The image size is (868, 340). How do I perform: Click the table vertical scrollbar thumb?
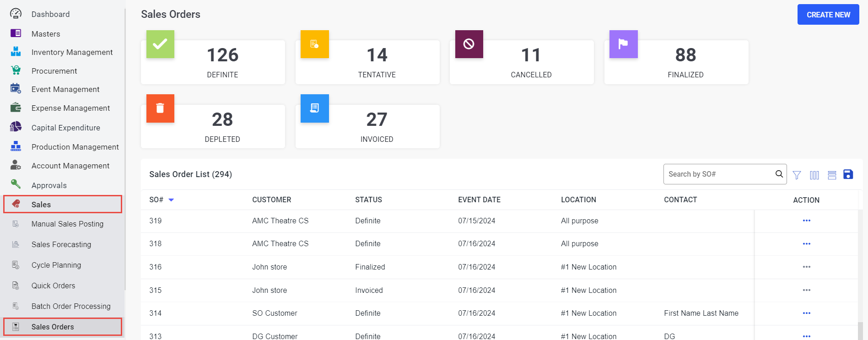pyautogui.click(x=860, y=331)
